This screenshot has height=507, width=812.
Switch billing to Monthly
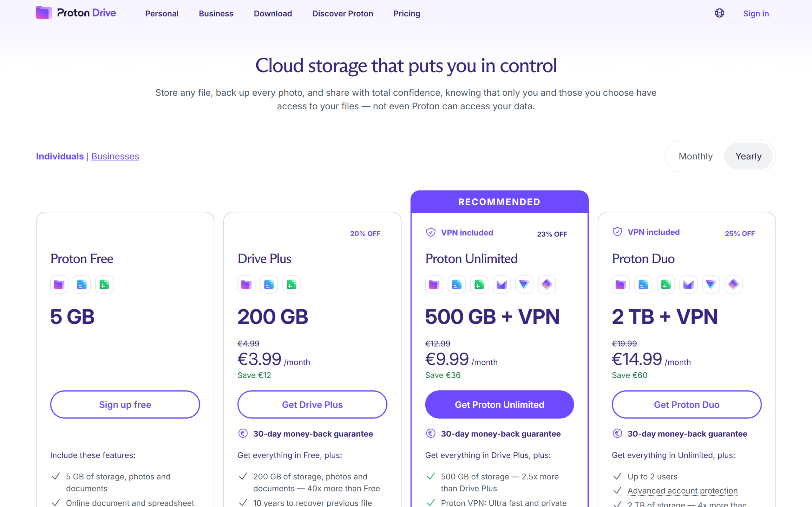pos(696,156)
